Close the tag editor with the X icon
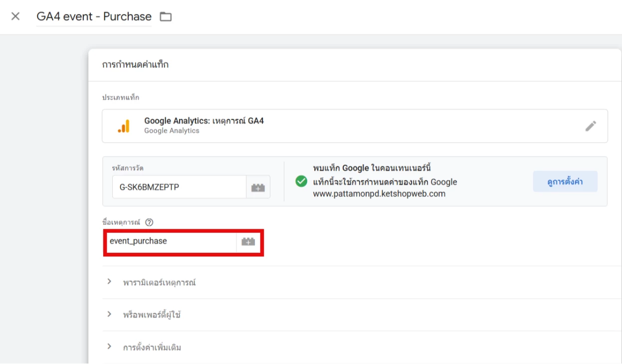The image size is (622, 364). coord(15,16)
